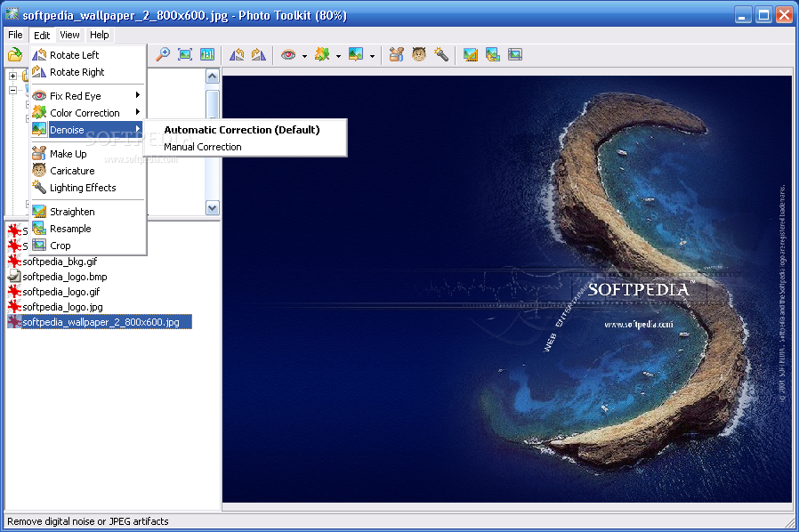Select Automatic Correction (Default) submenu item
The width and height of the screenshot is (799, 532).
pos(245,129)
